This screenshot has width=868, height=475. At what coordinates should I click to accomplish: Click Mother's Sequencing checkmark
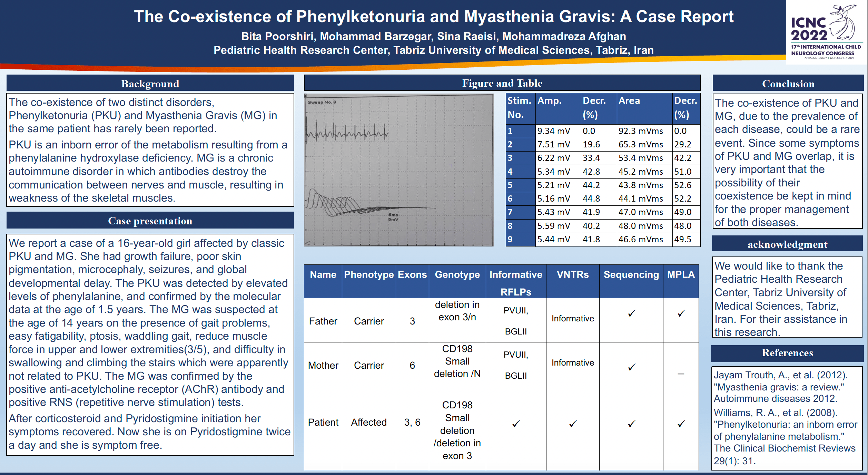point(631,367)
